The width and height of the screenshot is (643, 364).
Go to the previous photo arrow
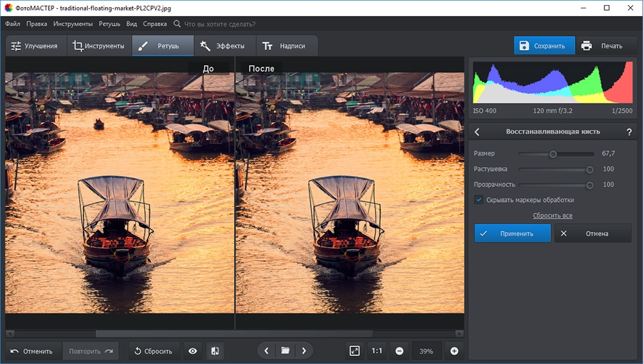coord(267,350)
